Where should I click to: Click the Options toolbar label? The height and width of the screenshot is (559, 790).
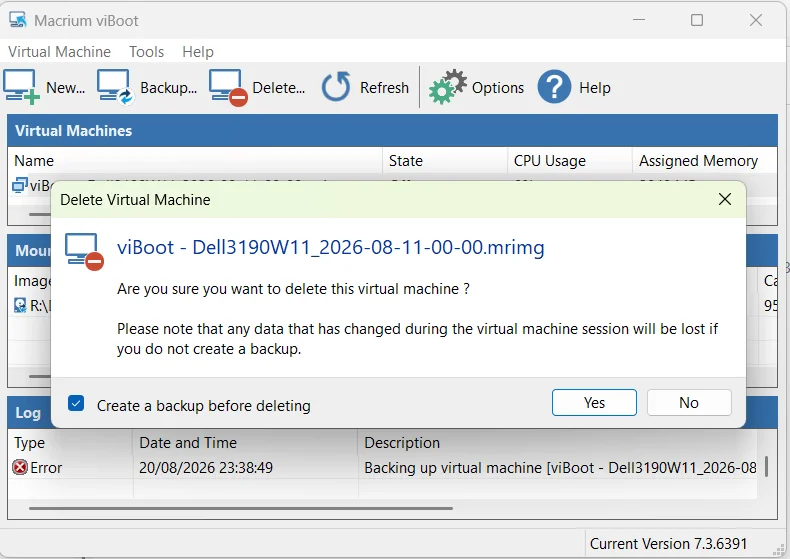pyautogui.click(x=498, y=88)
